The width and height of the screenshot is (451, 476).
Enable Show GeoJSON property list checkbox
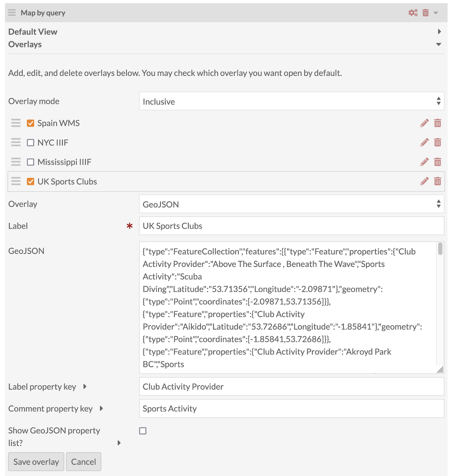143,431
